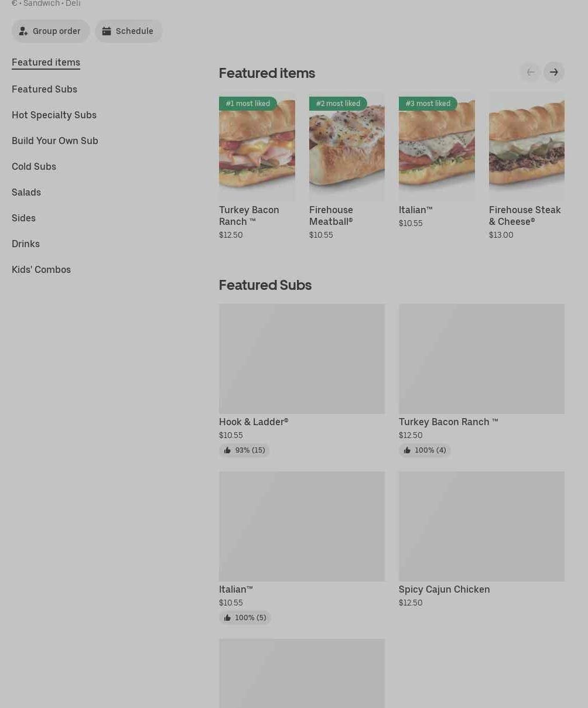This screenshot has width=588, height=708.
Task: Click thumbs-up rating 100% (4) badge
Action: (x=425, y=450)
